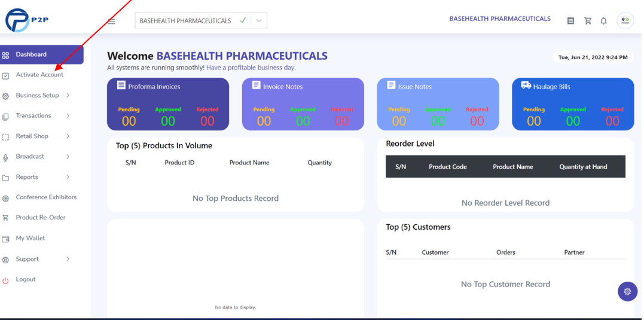Click the Haulage Bills truck icon
The height and width of the screenshot is (320, 644).
[x=526, y=85]
